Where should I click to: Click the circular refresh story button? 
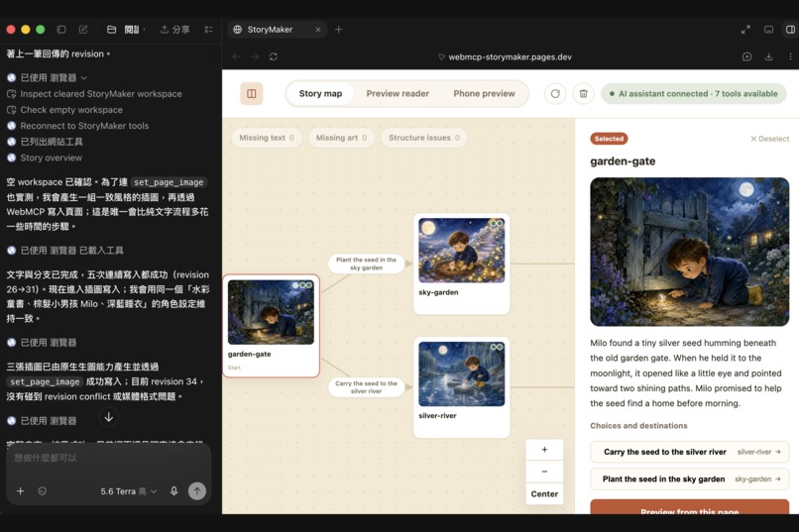tap(555, 94)
